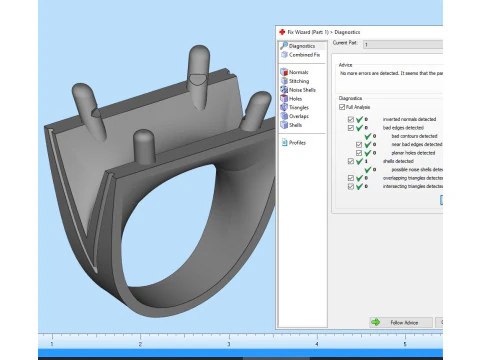
Task: Toggle near bad edges detected checkbox
Action: [359, 145]
